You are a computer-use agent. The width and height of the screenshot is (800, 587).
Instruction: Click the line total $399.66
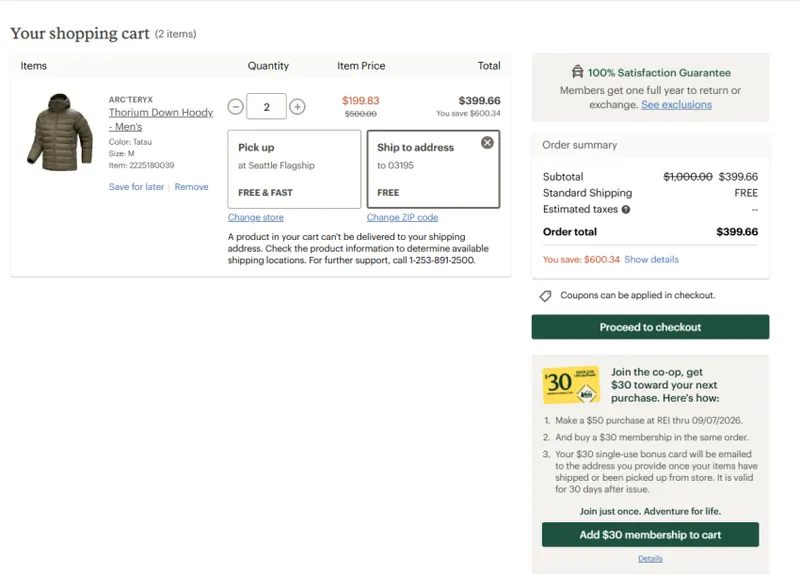click(479, 100)
